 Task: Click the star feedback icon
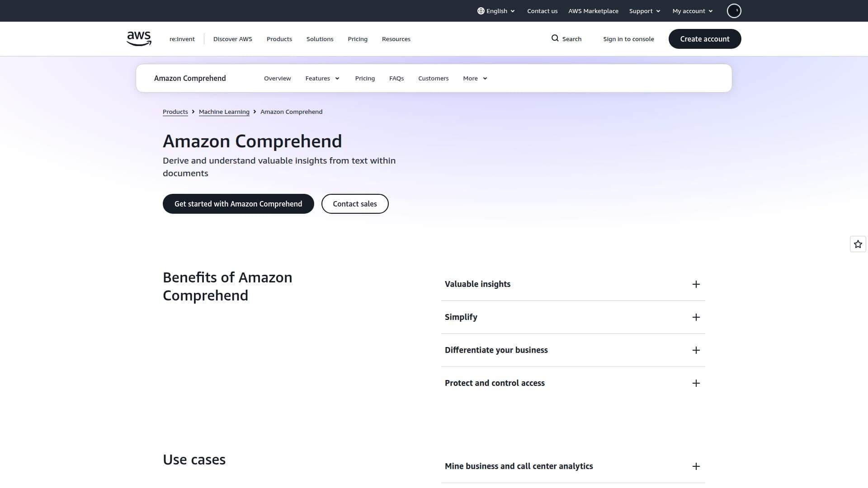pos(858,244)
